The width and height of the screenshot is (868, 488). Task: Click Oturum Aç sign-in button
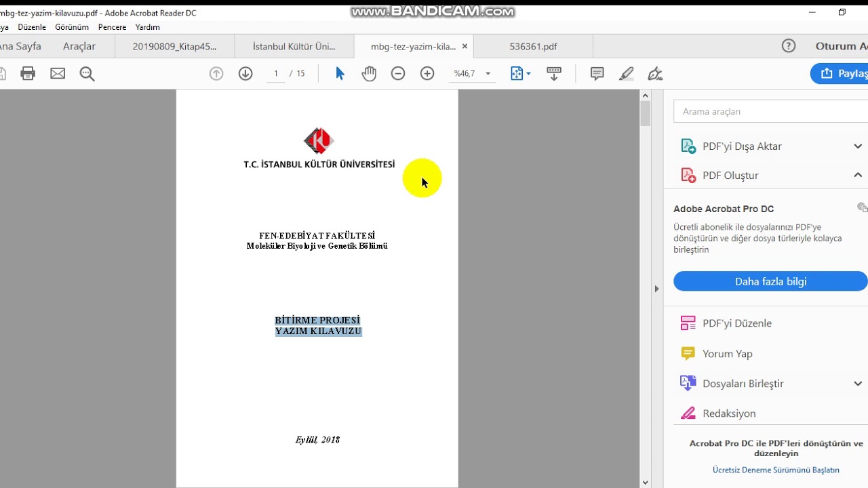[x=842, y=46]
